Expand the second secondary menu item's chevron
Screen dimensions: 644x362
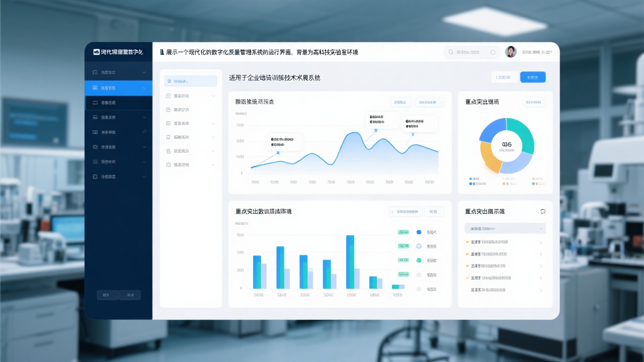pos(213,96)
